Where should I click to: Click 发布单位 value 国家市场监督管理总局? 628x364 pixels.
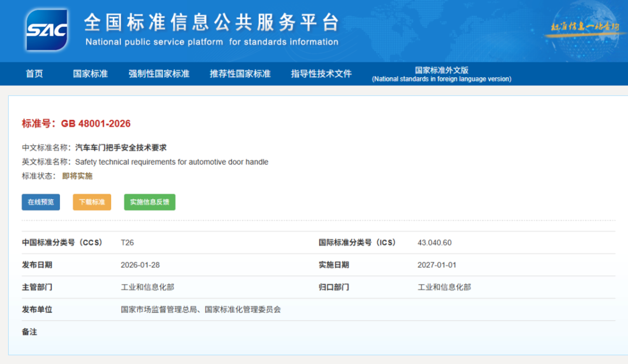click(159, 309)
